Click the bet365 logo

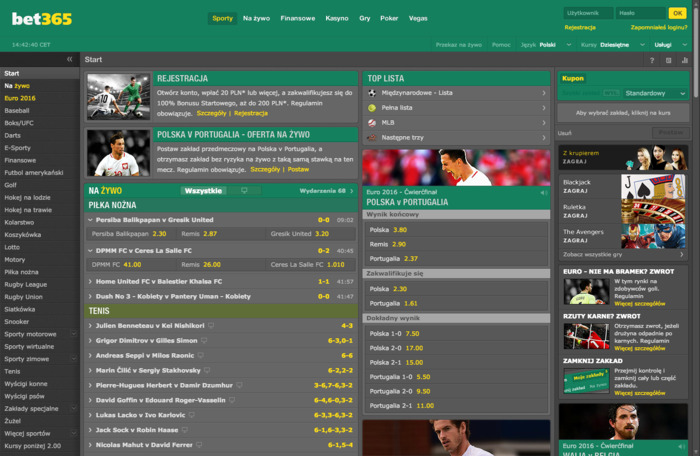42,19
